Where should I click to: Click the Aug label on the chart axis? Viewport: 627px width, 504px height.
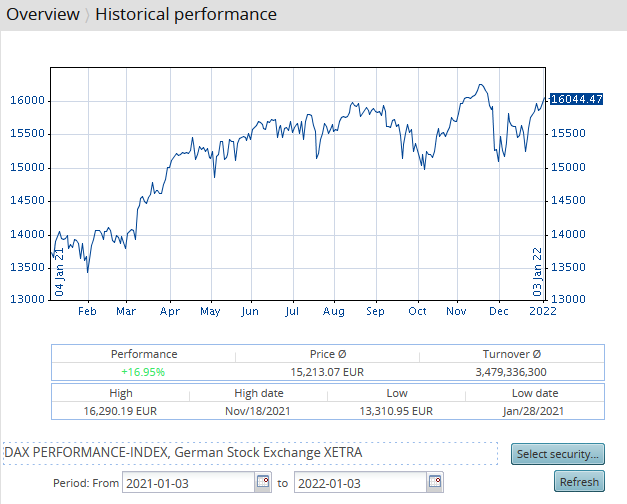[x=333, y=311]
